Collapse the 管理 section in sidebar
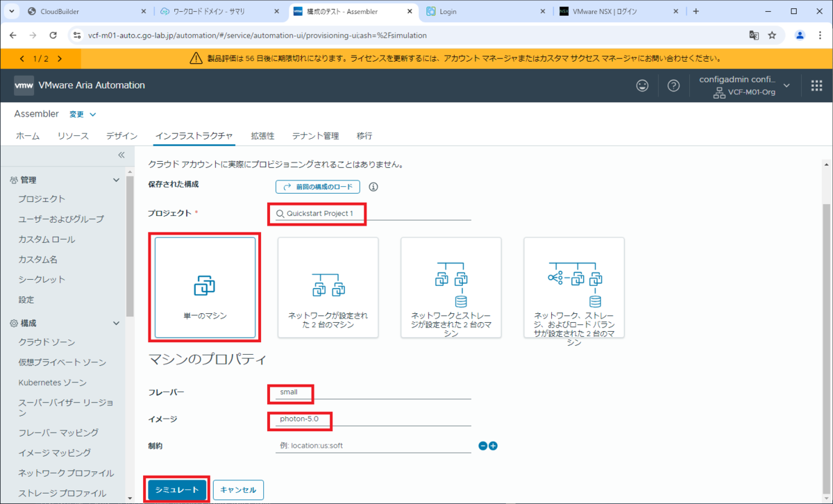The image size is (833, 504). tap(117, 180)
